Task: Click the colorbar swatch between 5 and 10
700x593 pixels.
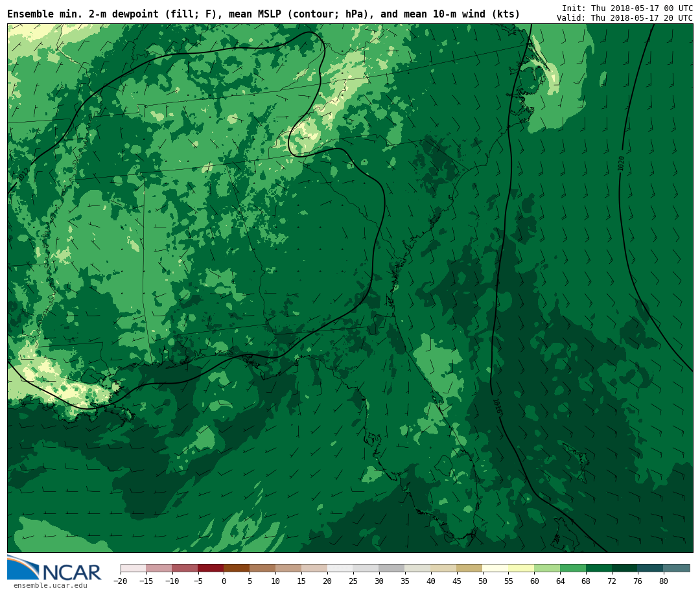Action: click(262, 568)
